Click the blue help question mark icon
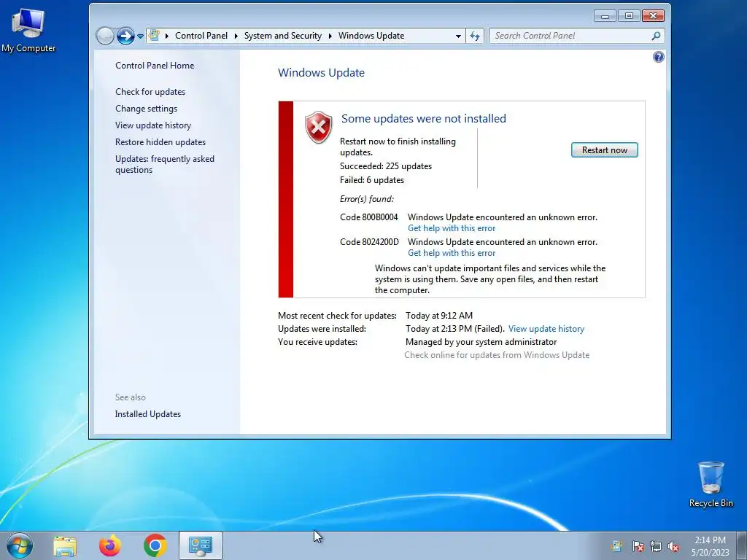Screen dimensions: 747x560 [x=659, y=57]
